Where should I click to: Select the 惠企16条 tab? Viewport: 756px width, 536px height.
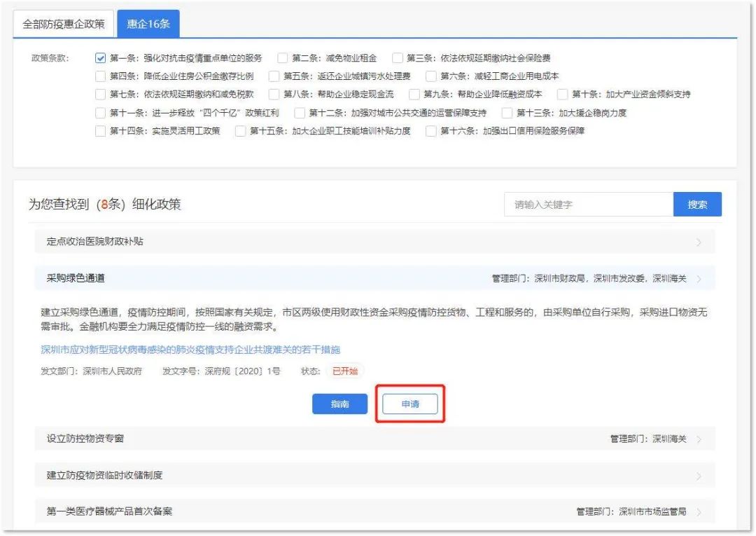coord(148,24)
